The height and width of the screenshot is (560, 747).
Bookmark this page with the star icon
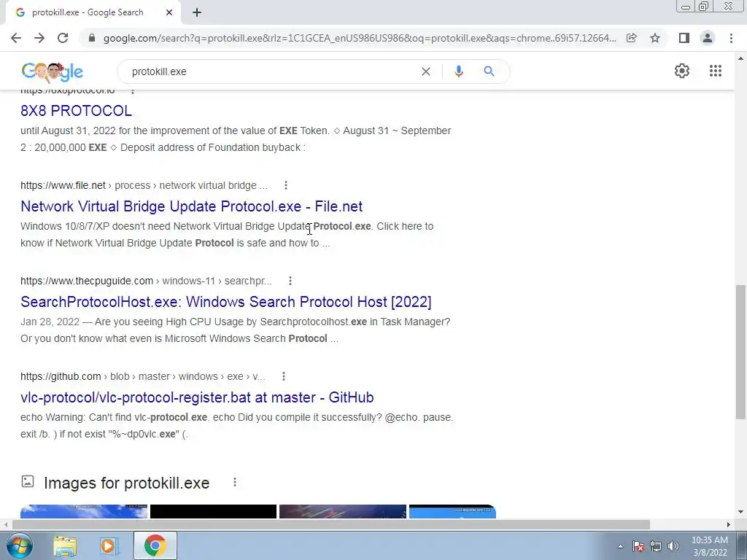655,38
